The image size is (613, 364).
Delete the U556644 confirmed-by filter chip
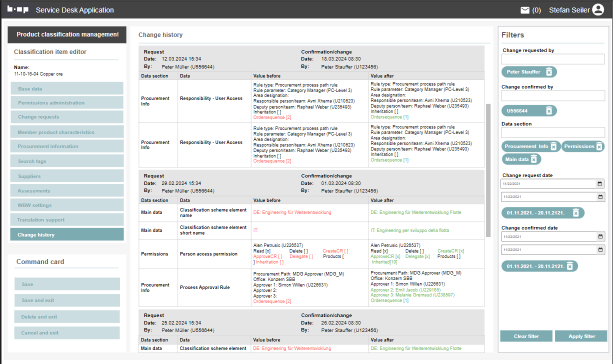point(548,111)
